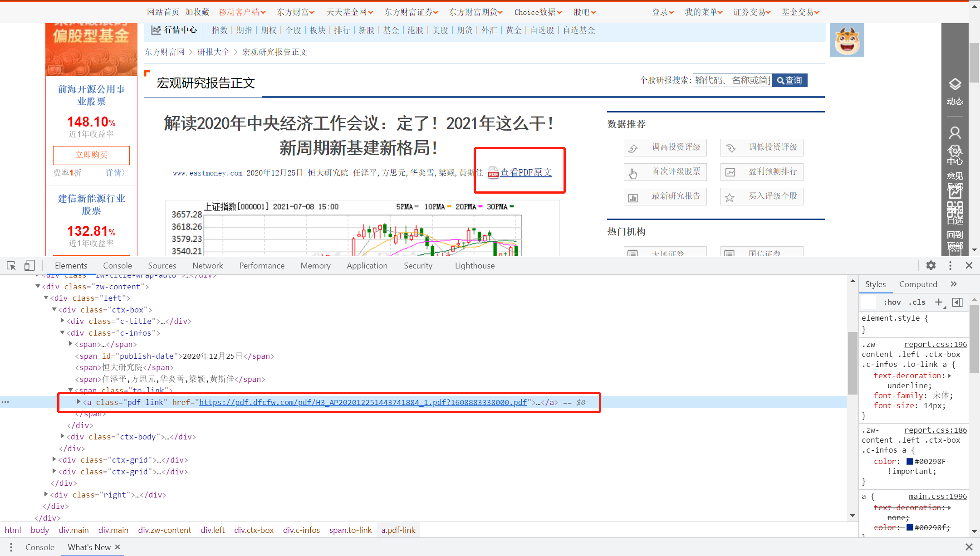Expand the div class right node
980x556 pixels.
46,494
